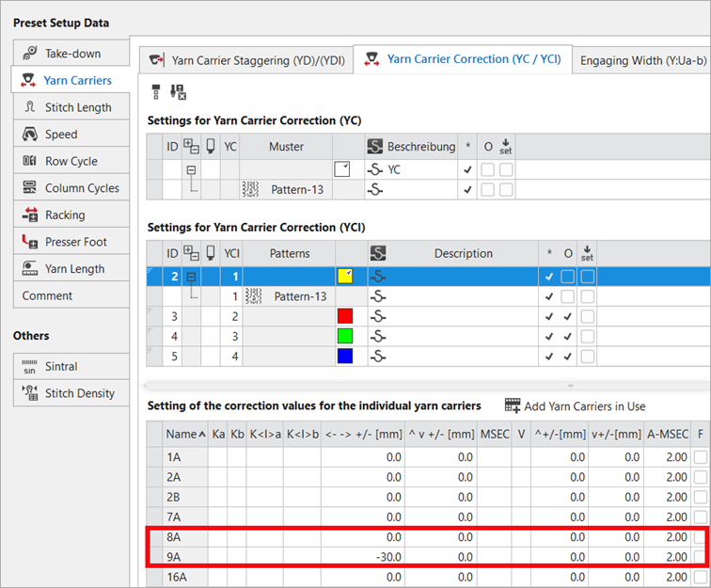Collapse the tree node in YCI row 2

(191, 277)
